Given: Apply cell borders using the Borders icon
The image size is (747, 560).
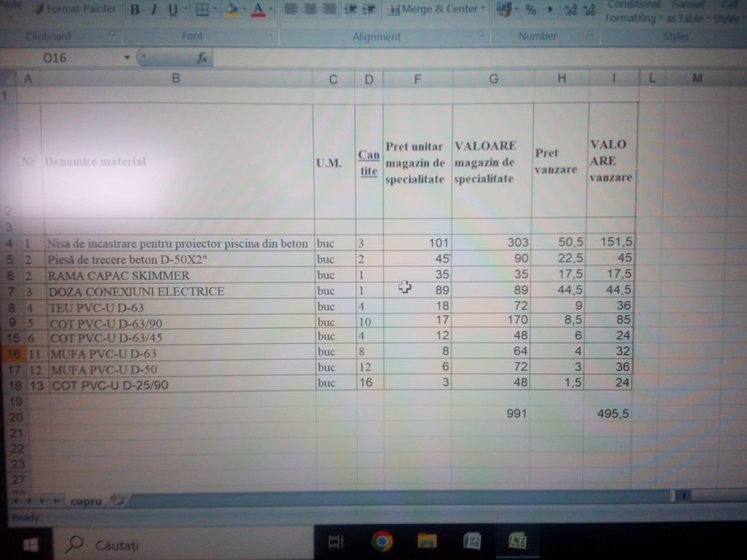Looking at the screenshot, I should (202, 9).
